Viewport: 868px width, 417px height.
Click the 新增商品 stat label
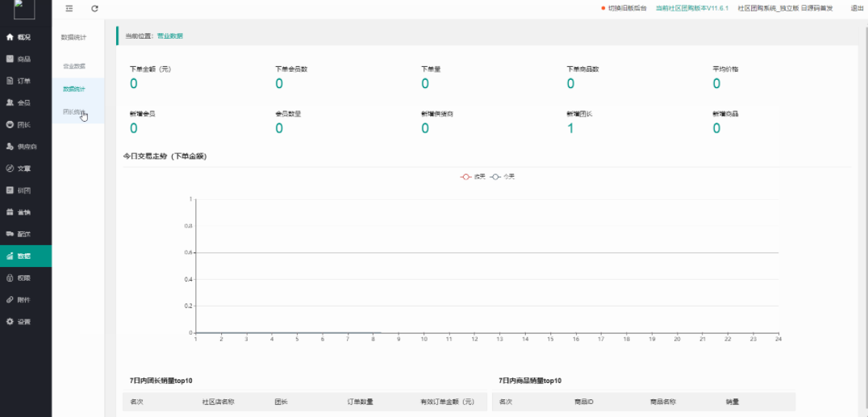725,114
